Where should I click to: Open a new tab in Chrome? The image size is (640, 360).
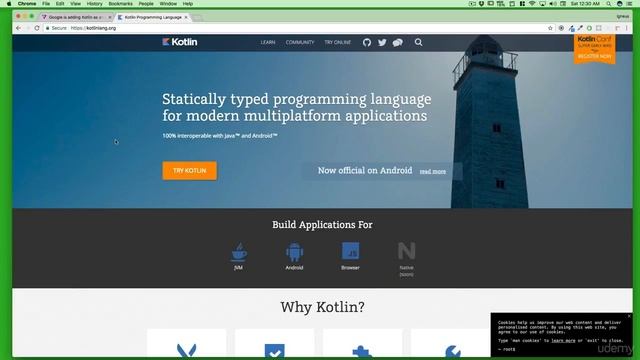pyautogui.click(x=197, y=18)
